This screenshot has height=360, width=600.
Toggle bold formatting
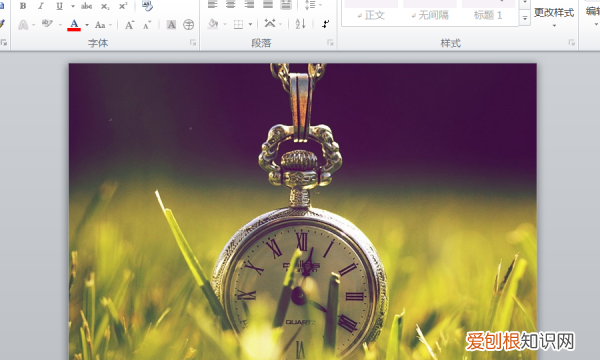(23, 6)
